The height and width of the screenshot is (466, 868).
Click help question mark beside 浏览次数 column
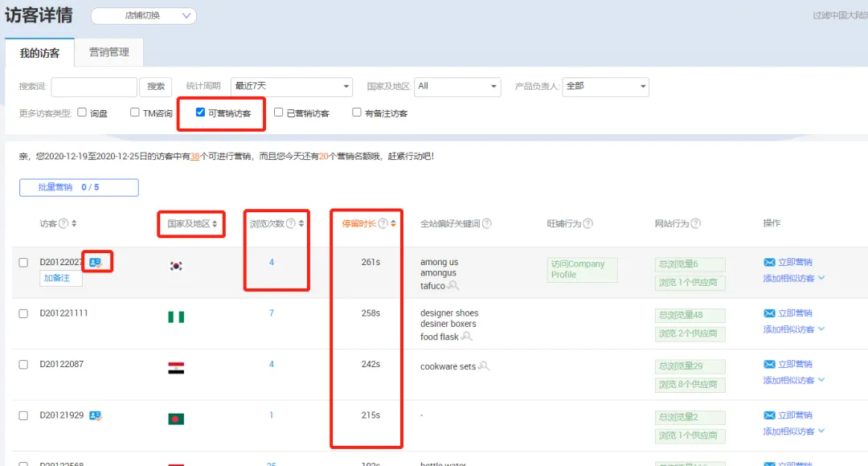pos(291,223)
